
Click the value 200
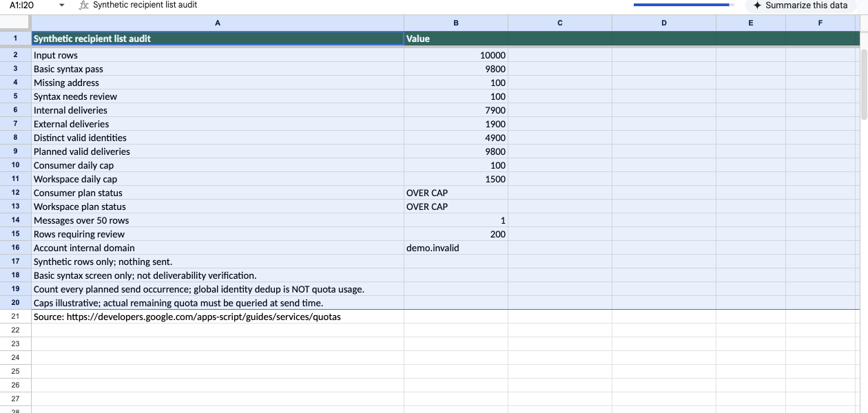click(456, 234)
